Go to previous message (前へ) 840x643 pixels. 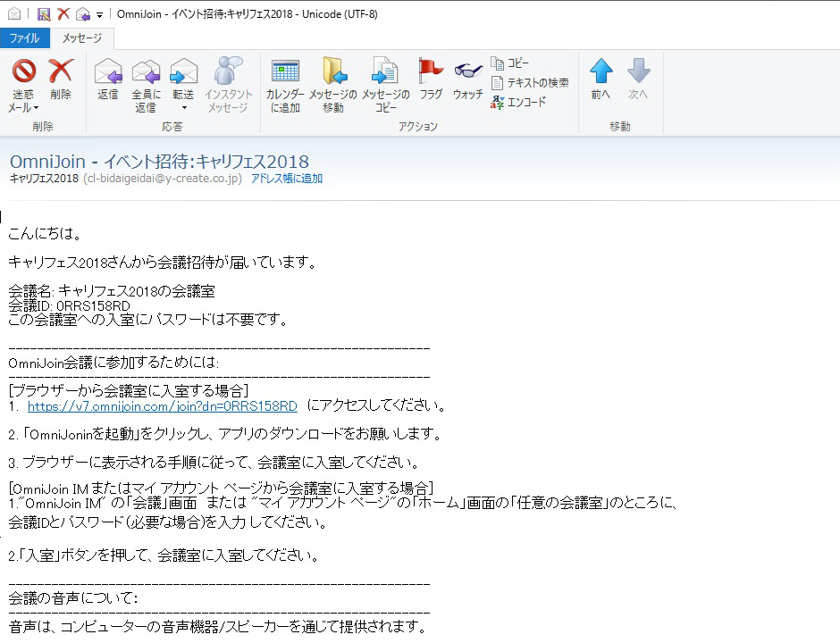[601, 79]
